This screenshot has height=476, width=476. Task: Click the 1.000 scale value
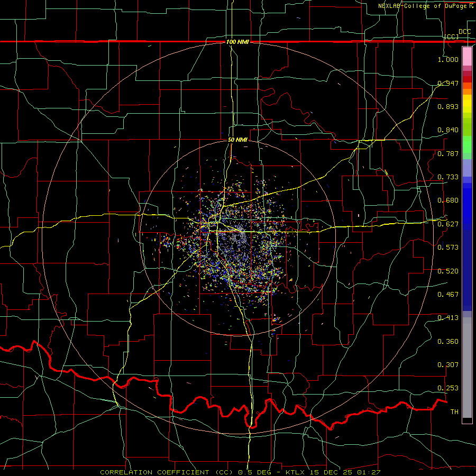[448, 59]
